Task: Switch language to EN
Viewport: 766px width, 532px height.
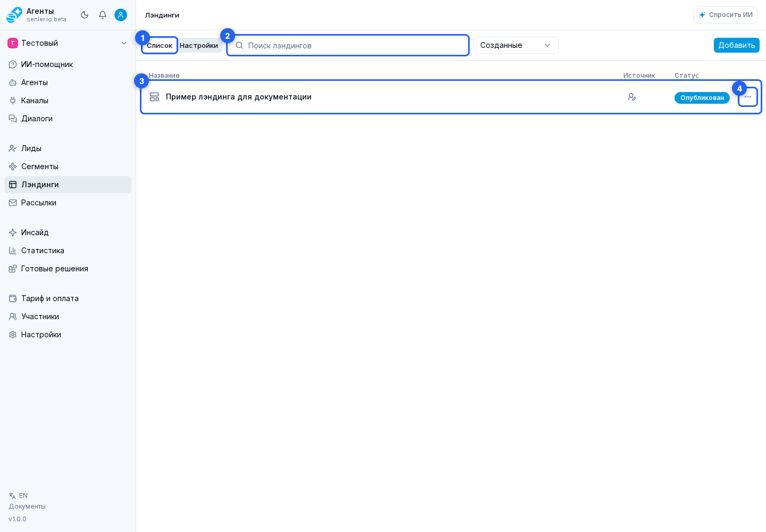Action: point(18,496)
